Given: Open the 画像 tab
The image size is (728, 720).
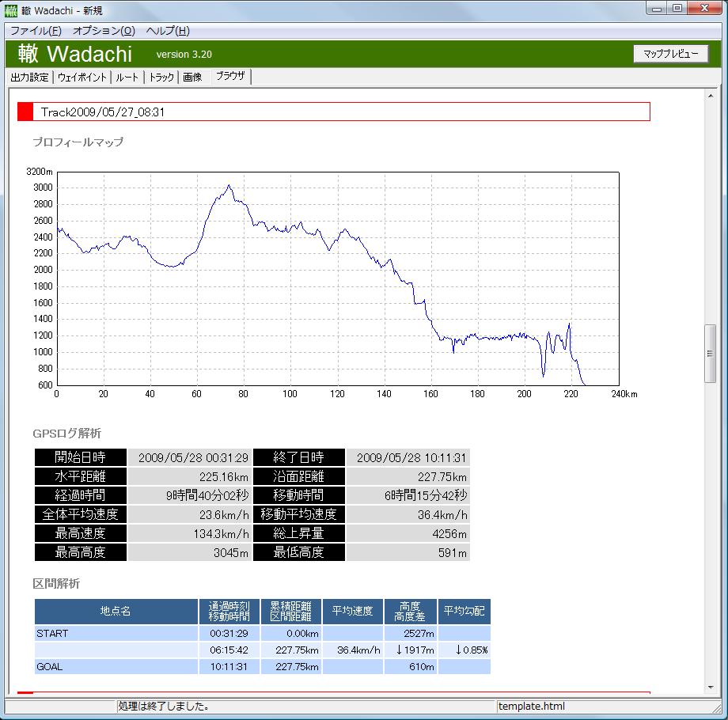Looking at the screenshot, I should (x=192, y=78).
